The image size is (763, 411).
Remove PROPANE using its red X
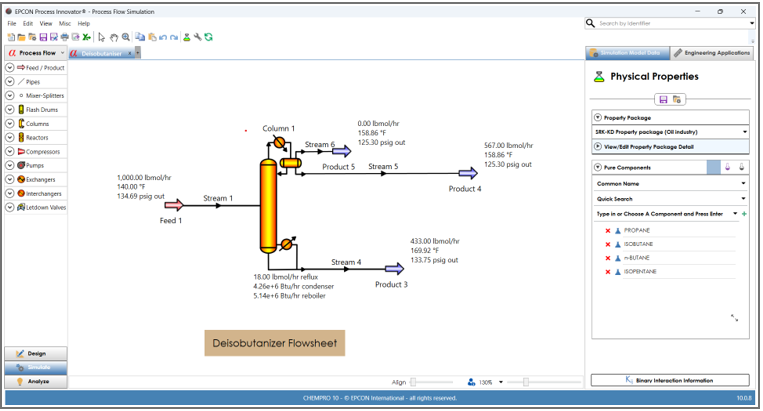click(608, 231)
